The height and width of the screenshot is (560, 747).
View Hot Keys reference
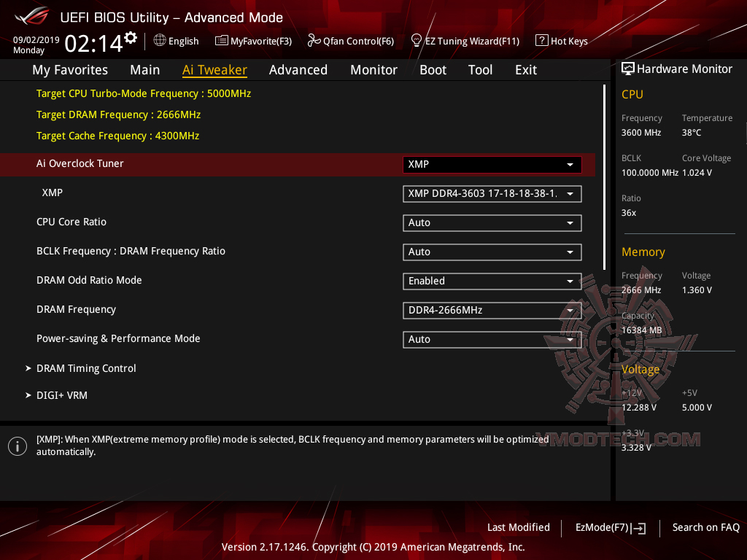tap(562, 41)
